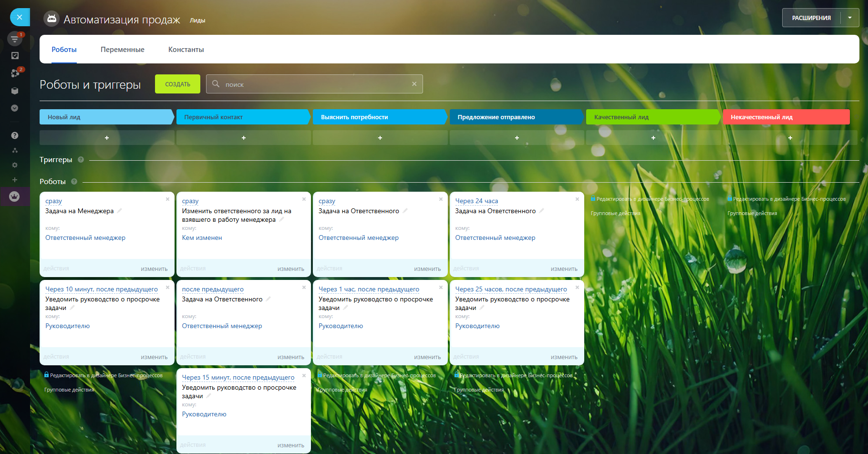Click изменить on Задача на Менеджера robot
The width and height of the screenshot is (868, 454).
154,269
